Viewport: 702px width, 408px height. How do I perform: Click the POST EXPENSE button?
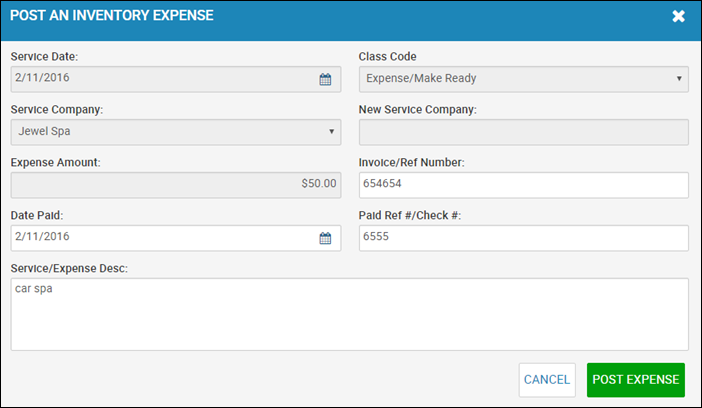(x=636, y=380)
